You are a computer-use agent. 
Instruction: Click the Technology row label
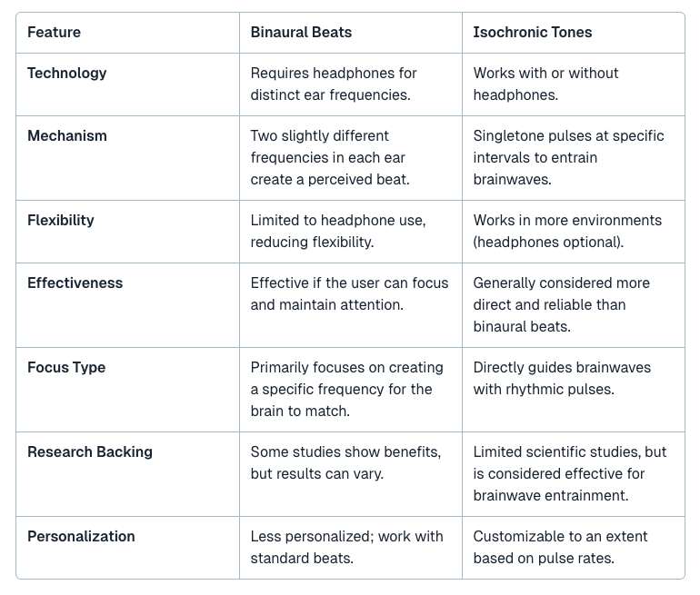point(67,74)
